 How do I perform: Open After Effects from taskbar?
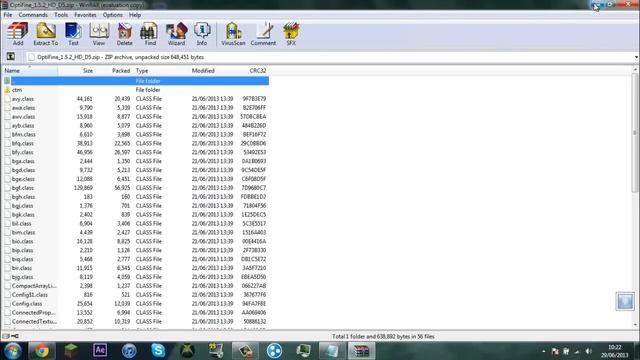100,351
